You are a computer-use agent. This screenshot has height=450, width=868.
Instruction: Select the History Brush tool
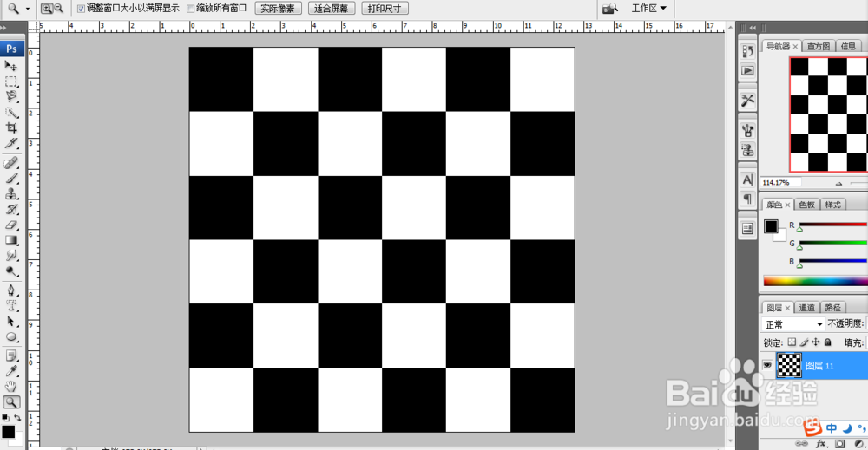11,210
